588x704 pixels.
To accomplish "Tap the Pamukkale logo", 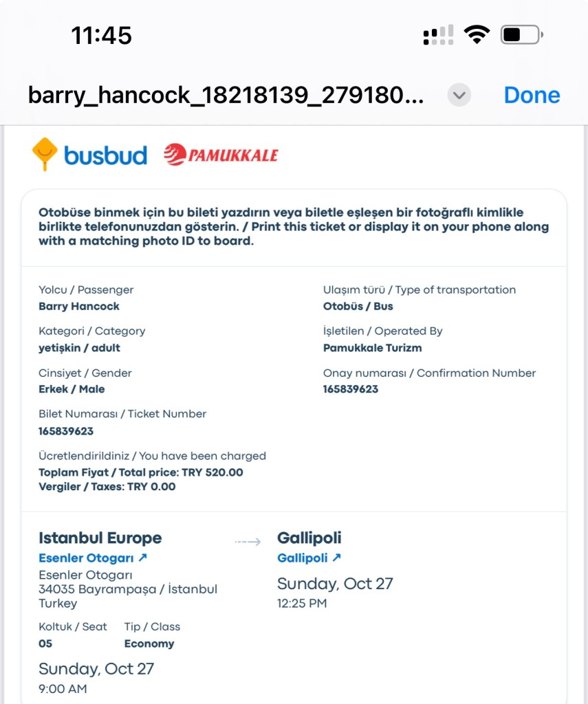I will (221, 155).
